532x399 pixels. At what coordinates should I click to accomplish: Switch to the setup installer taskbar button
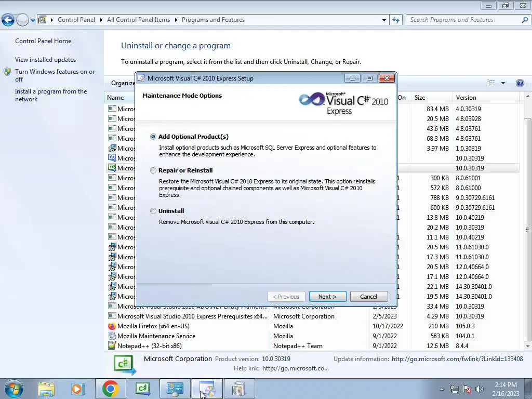(207, 389)
